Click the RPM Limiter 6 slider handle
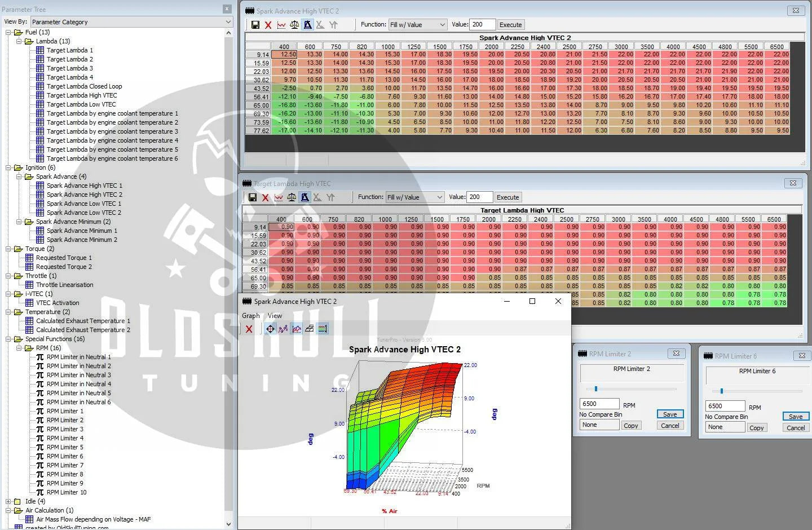 (x=721, y=391)
